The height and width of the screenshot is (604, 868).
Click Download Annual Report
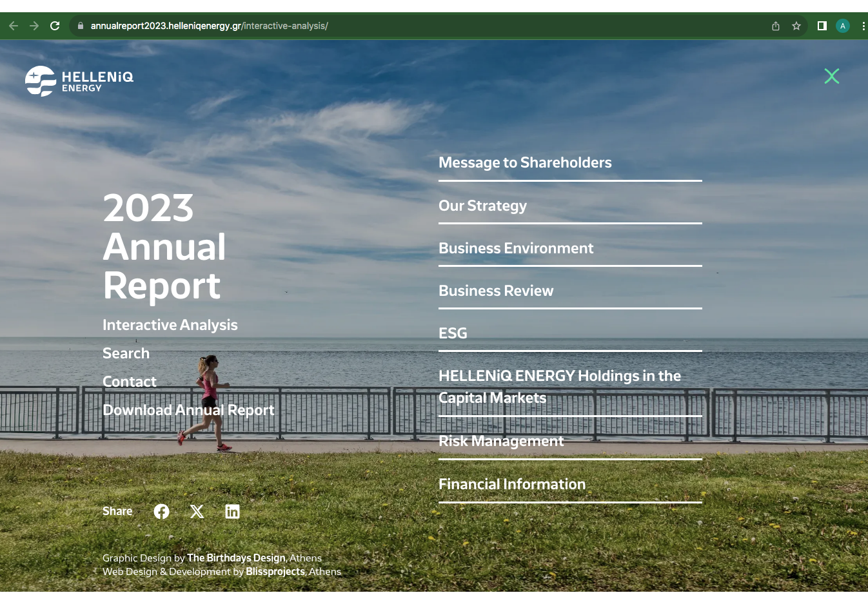pyautogui.click(x=188, y=410)
